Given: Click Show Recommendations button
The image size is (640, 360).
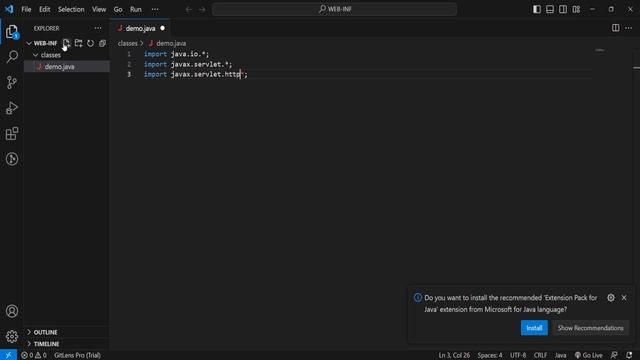Looking at the screenshot, I should 590,328.
